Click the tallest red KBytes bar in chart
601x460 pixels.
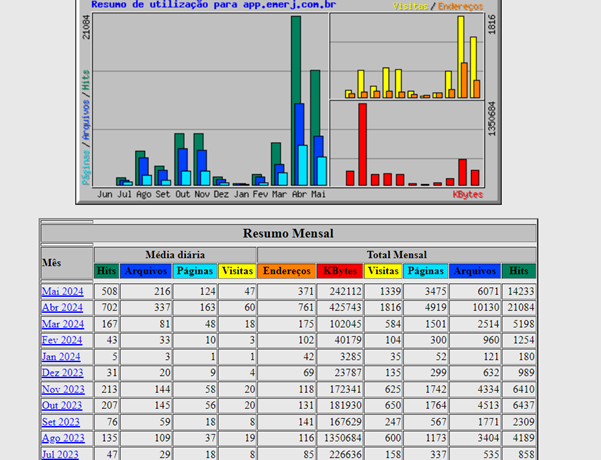point(362,145)
